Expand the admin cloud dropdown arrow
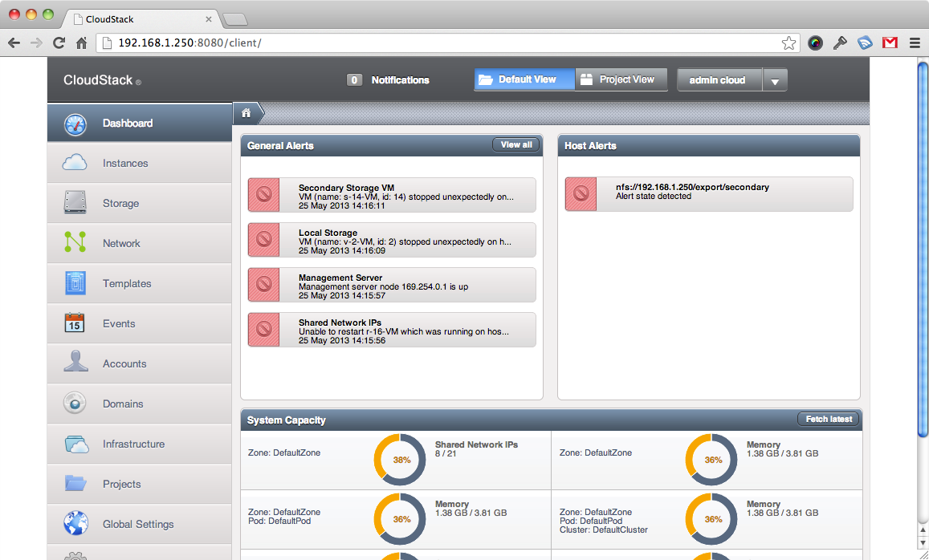The image size is (929, 560). 775,80
